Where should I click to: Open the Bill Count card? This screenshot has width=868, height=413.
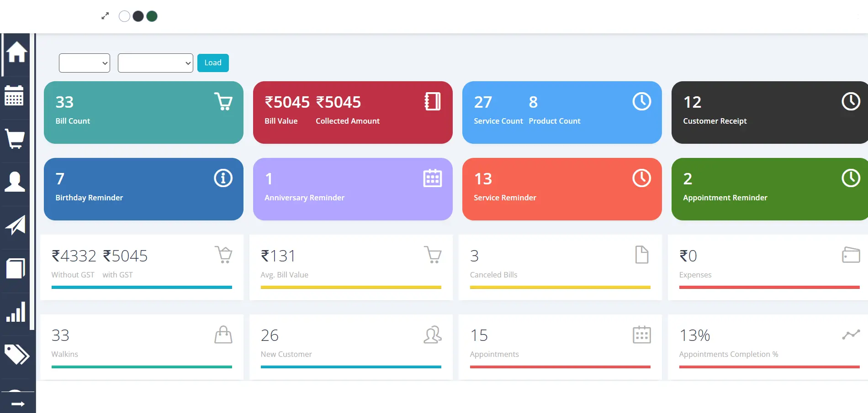click(x=143, y=112)
